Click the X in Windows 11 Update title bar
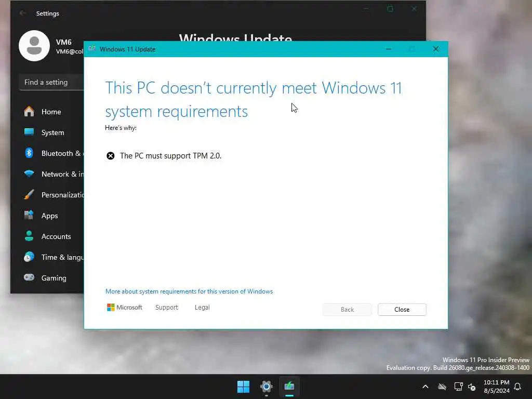Screen dimensions: 532x399 [436, 49]
